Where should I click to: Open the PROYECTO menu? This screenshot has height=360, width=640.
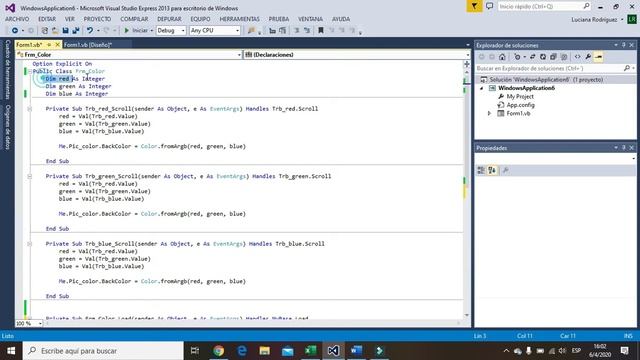coord(97,19)
